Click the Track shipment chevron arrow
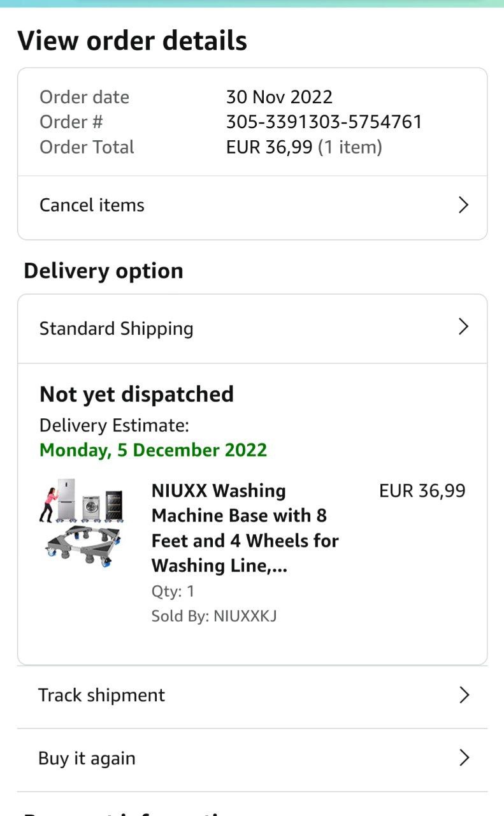The height and width of the screenshot is (816, 504). pos(464,695)
